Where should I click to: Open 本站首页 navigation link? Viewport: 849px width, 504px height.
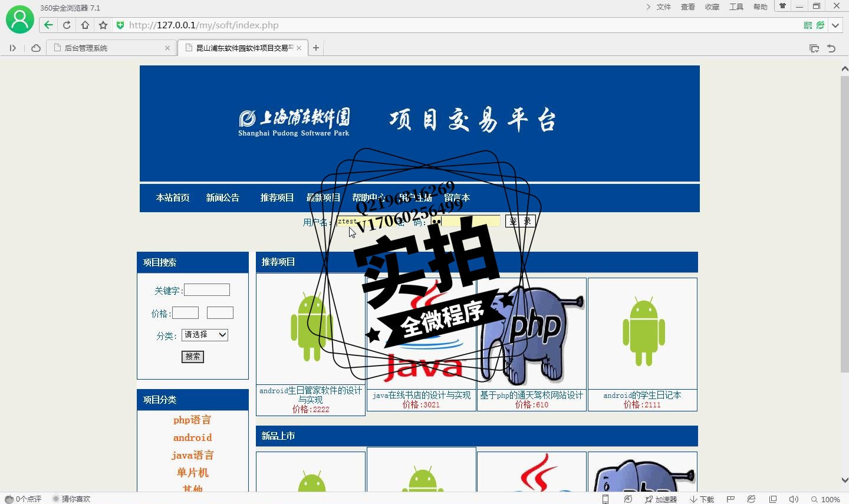pyautogui.click(x=173, y=197)
